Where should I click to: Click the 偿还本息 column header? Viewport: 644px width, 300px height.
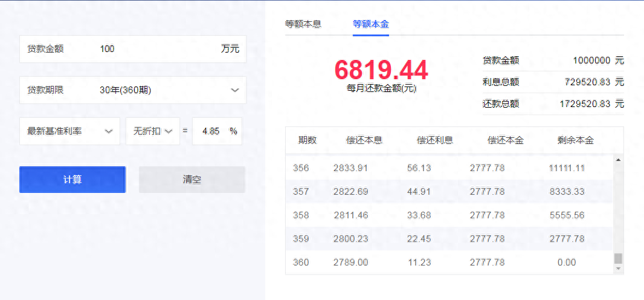[x=364, y=140]
